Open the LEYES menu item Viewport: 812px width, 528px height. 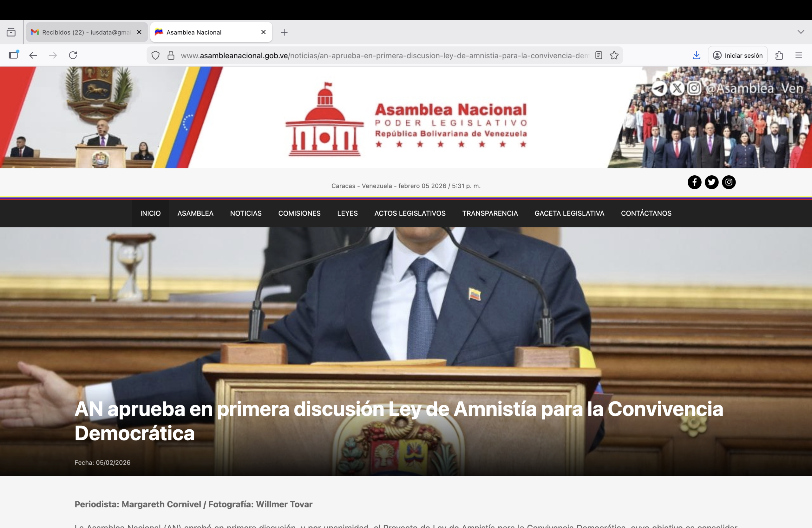coord(347,213)
